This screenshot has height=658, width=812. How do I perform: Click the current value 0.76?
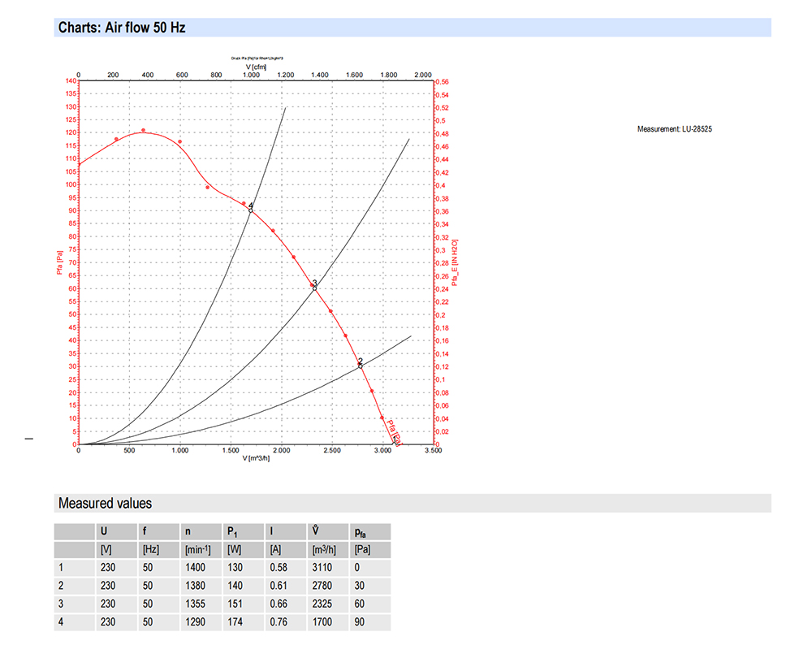[x=279, y=621]
